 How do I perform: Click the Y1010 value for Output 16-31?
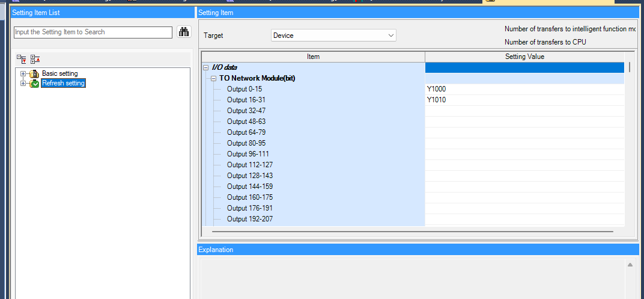coord(436,100)
